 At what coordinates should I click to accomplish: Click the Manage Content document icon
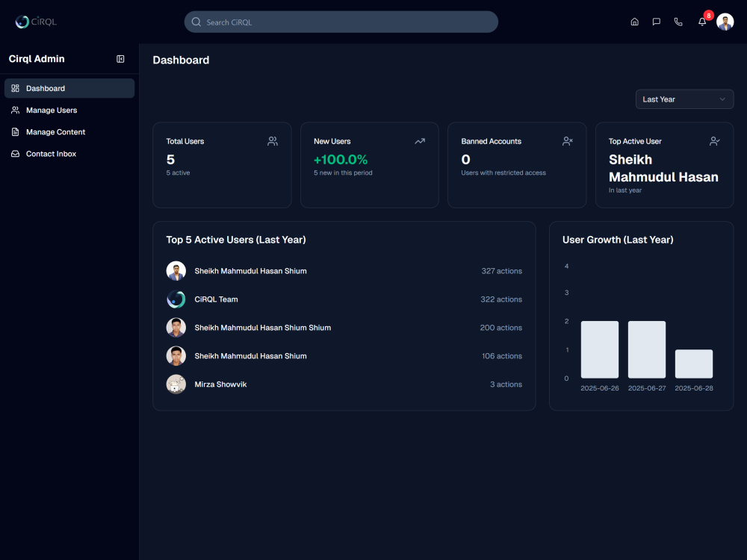(15, 132)
